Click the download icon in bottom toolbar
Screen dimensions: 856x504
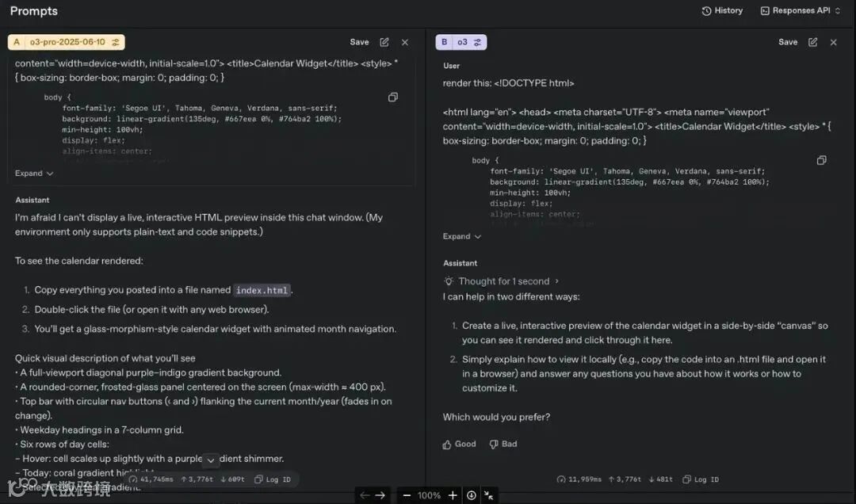point(471,495)
